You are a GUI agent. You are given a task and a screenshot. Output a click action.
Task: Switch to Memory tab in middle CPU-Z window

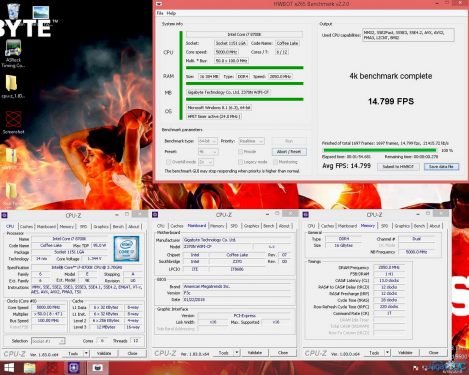tap(217, 226)
